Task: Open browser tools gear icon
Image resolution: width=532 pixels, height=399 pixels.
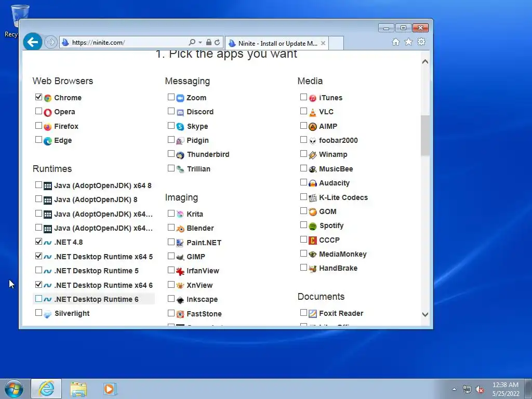Action: (x=421, y=42)
